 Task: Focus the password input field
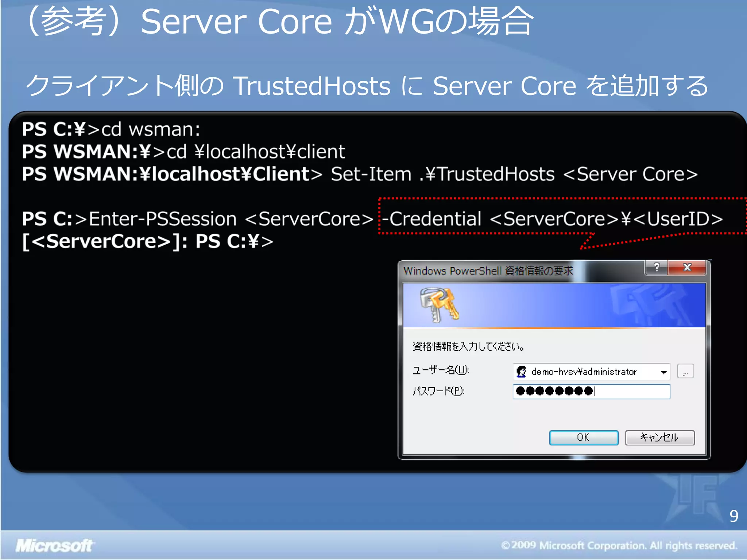[x=591, y=392]
